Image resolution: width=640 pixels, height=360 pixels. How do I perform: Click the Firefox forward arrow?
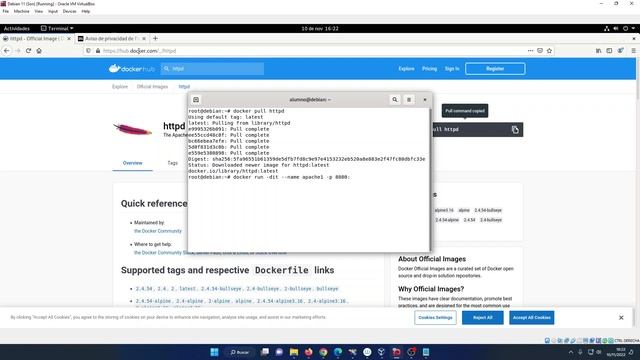point(18,51)
